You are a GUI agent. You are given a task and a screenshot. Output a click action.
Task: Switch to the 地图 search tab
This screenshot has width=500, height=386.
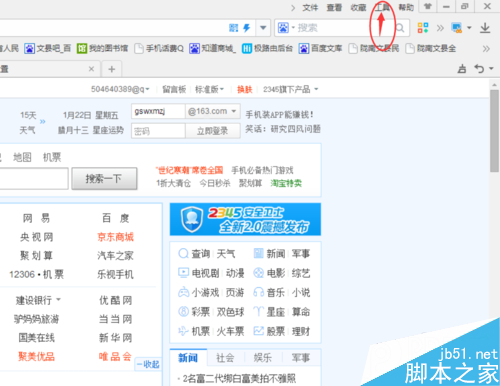(x=22, y=157)
